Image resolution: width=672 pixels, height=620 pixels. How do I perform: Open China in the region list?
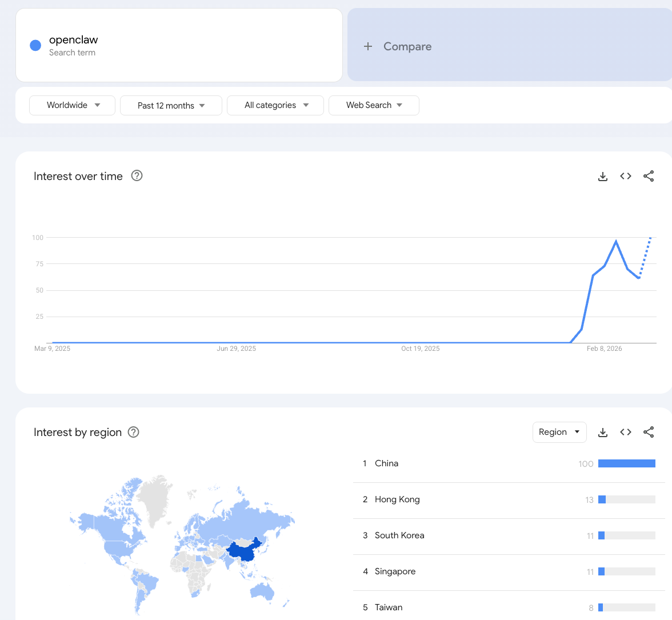click(387, 463)
